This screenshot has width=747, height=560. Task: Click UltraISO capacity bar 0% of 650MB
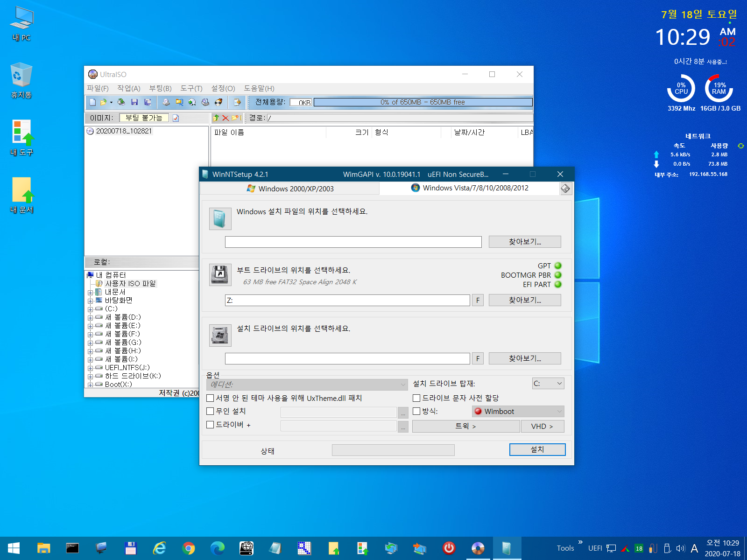pyautogui.click(x=423, y=102)
